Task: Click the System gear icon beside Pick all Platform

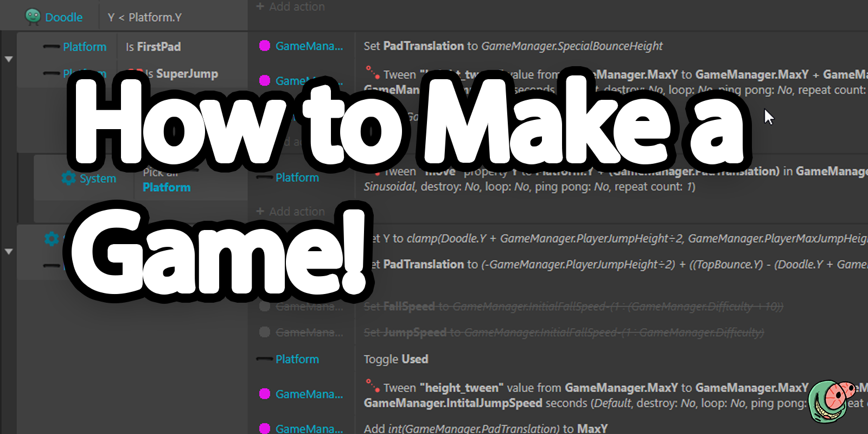Action: point(68,178)
